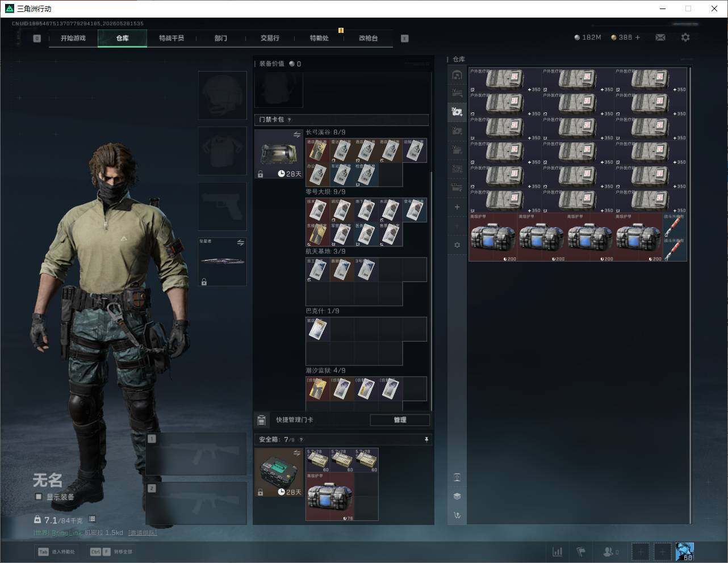
Task: Click the helmet equipment slot
Action: (x=222, y=95)
